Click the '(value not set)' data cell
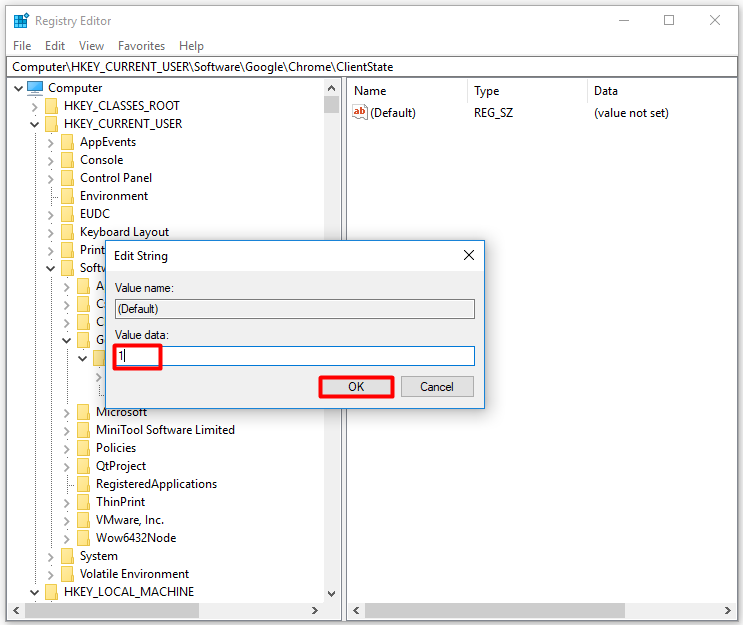743x625 pixels. [631, 113]
